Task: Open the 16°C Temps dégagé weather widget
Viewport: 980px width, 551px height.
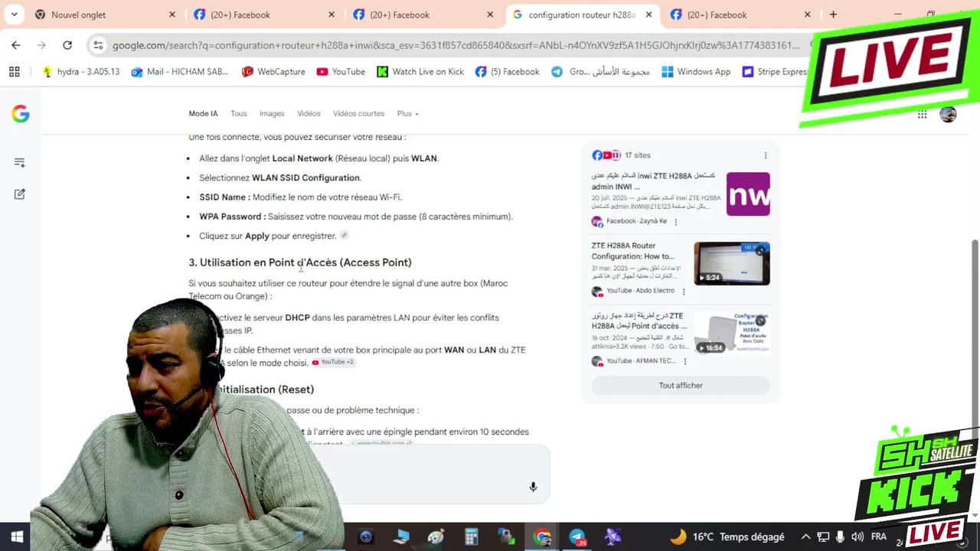Action: tap(727, 537)
